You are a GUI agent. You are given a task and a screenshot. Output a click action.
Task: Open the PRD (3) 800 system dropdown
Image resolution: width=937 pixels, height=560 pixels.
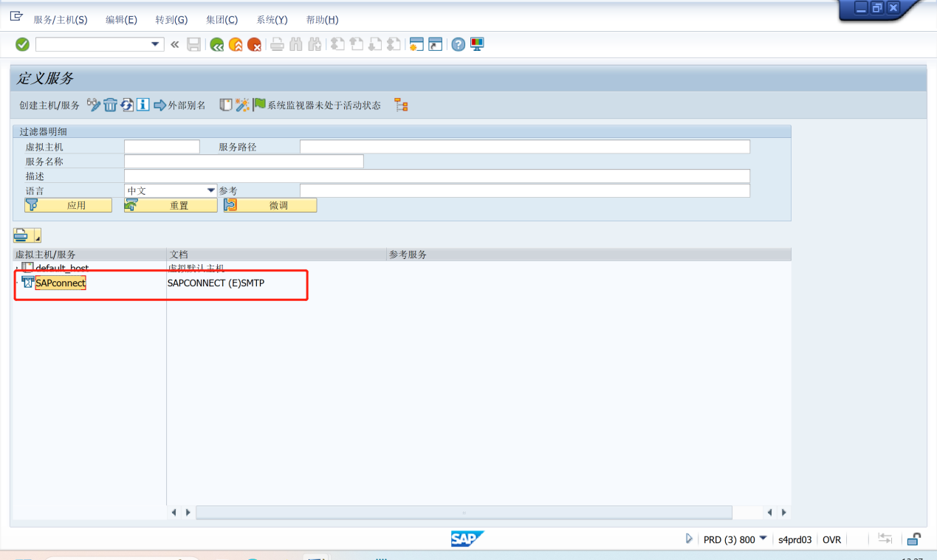click(x=763, y=539)
